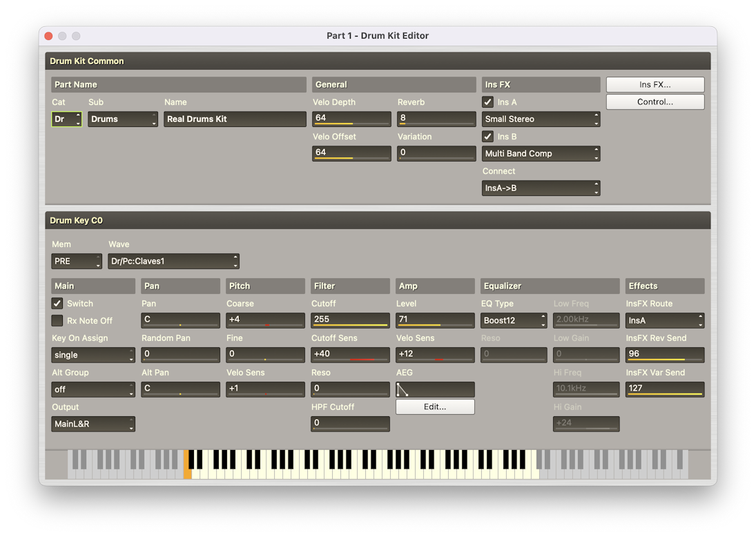Open the Key On Assign dropdown
Image resolution: width=756 pixels, height=537 pixels.
93,355
